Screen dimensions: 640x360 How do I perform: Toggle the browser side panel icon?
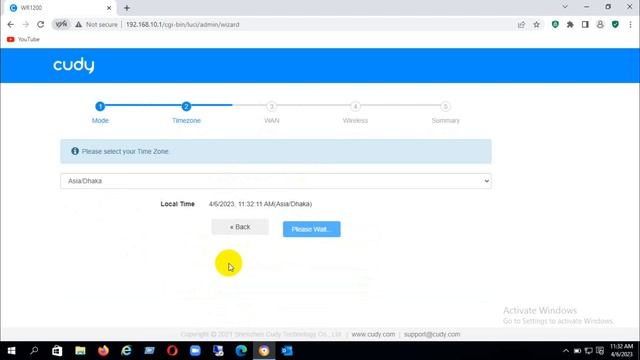coord(585,24)
